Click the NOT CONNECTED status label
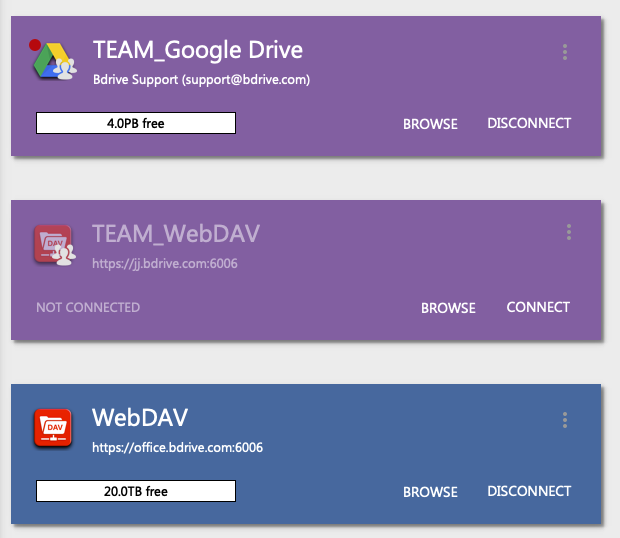The image size is (620, 538). pyautogui.click(x=88, y=307)
